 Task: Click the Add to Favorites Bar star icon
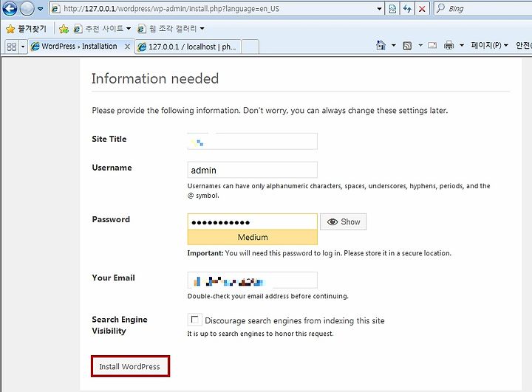64,29
